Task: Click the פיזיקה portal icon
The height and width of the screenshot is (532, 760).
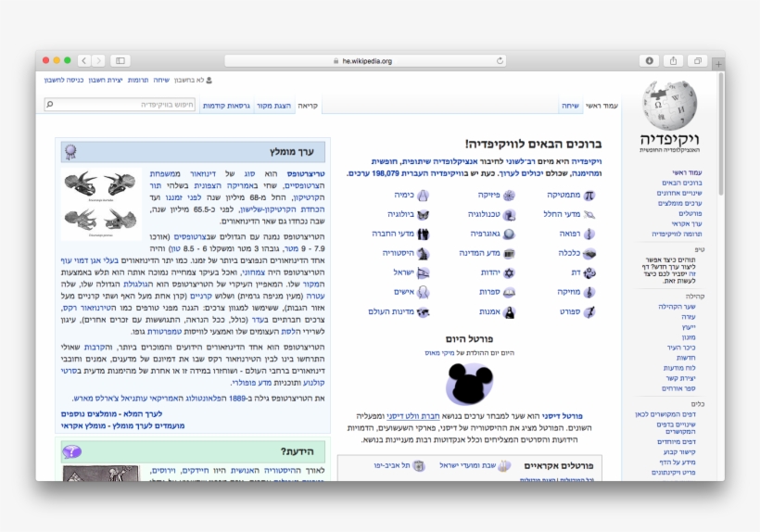Action: point(509,196)
